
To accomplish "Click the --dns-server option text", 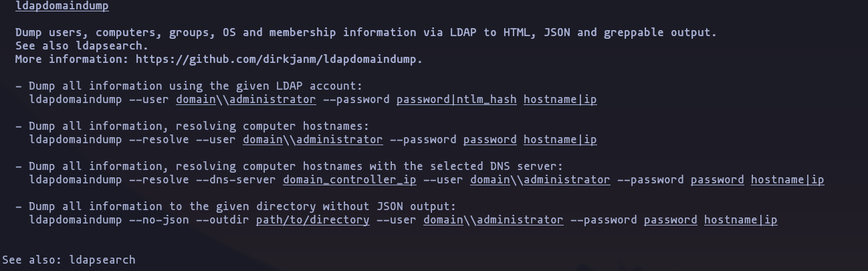I will pos(235,179).
